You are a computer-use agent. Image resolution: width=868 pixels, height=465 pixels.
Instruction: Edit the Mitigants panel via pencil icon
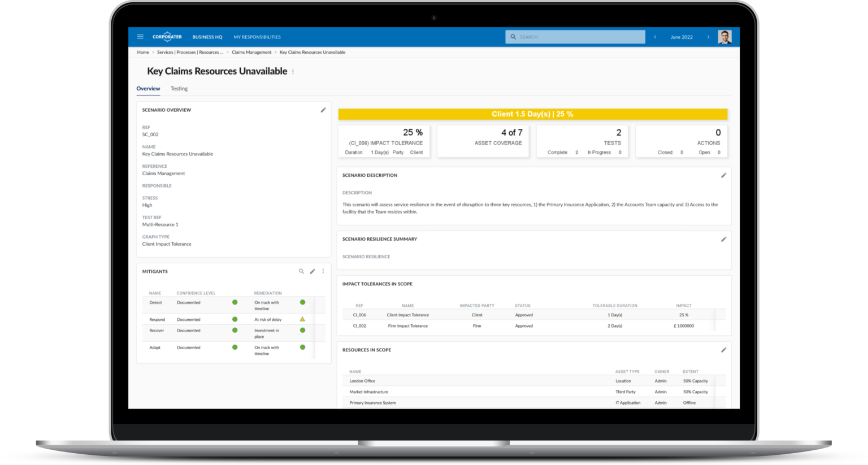(313, 271)
